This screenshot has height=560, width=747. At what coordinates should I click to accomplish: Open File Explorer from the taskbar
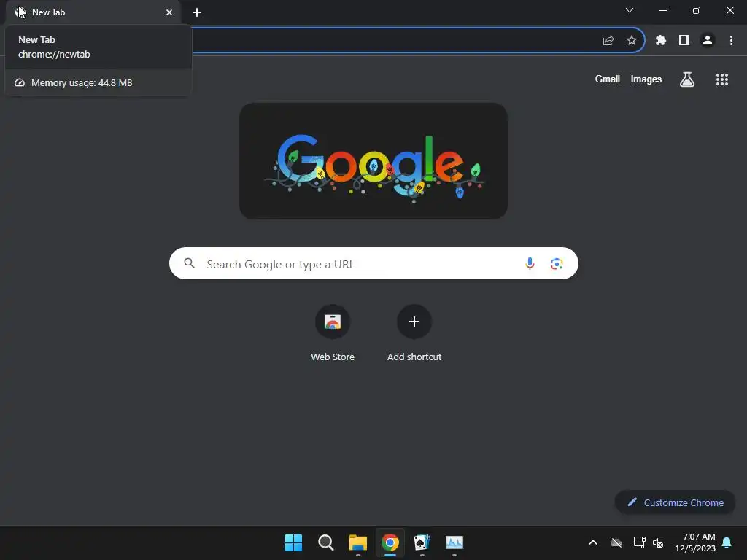pos(357,542)
